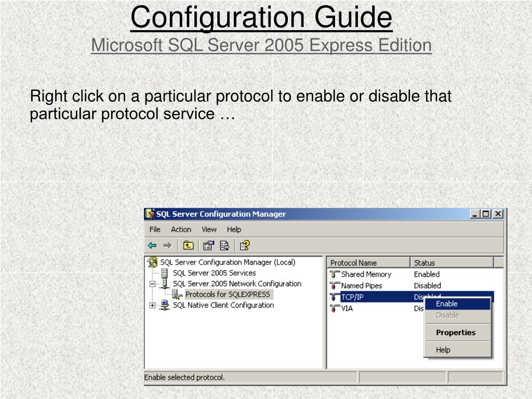Open the Help menu in the menu bar

pyautogui.click(x=234, y=229)
